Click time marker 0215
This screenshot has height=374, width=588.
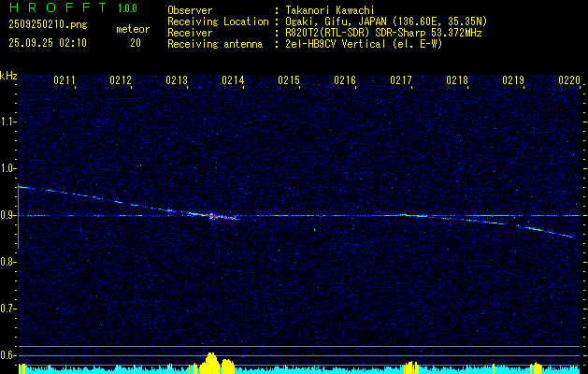[x=289, y=80]
